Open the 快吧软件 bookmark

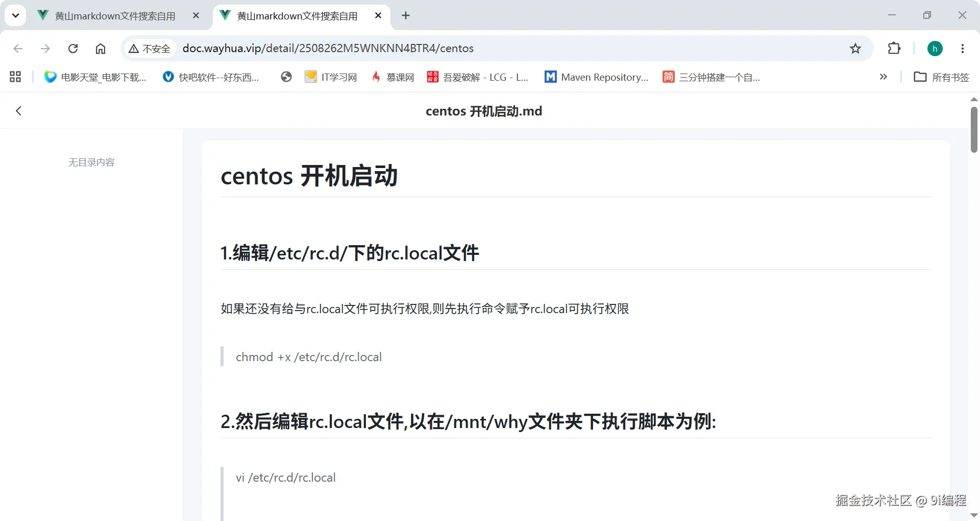click(211, 77)
